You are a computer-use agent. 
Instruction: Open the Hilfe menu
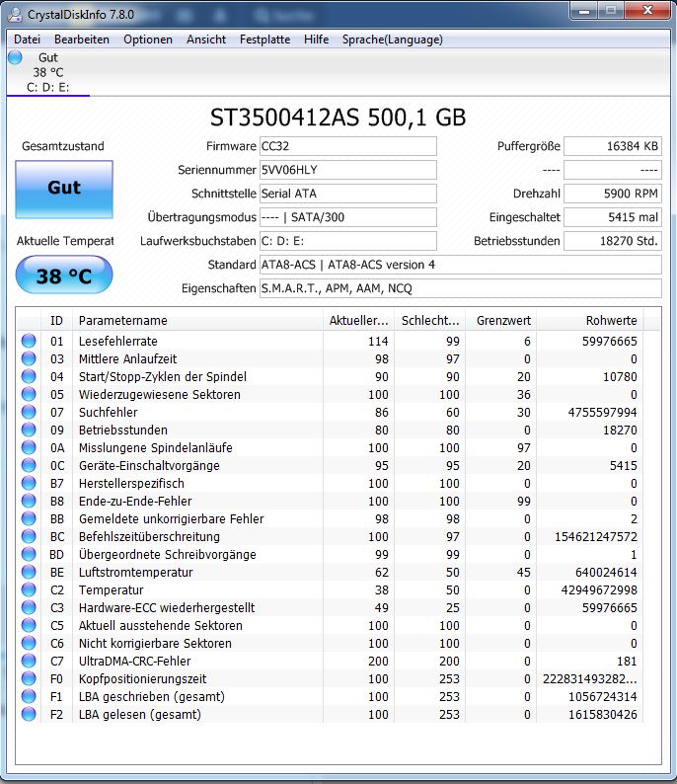pyautogui.click(x=316, y=39)
